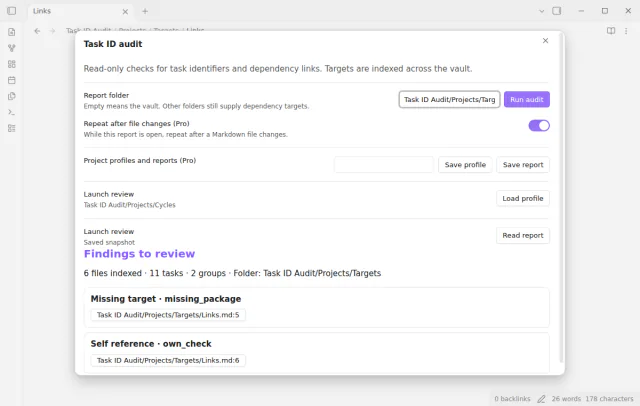Open new note icon in ribbon
640x406 pixels.
pyautogui.click(x=12, y=32)
